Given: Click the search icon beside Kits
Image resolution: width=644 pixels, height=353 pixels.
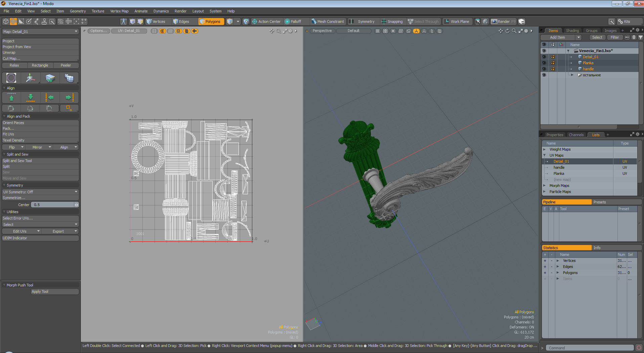Looking at the screenshot, I should [612, 22].
